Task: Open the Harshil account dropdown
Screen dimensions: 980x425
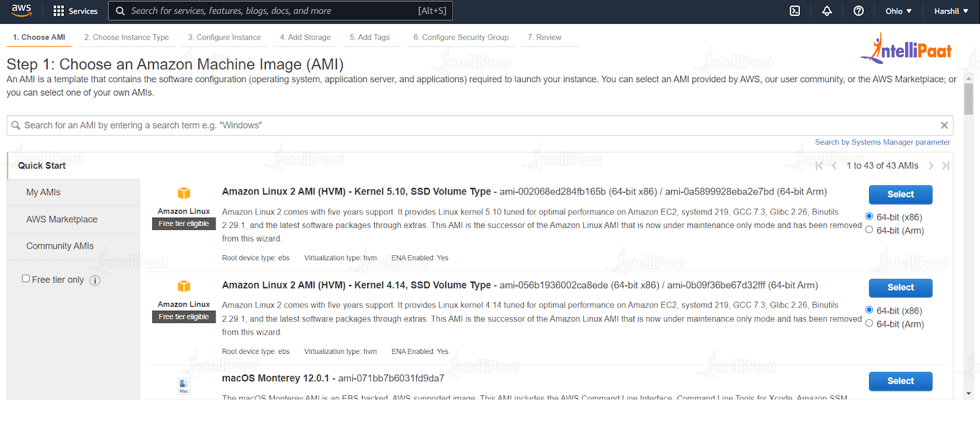Action: pos(950,10)
